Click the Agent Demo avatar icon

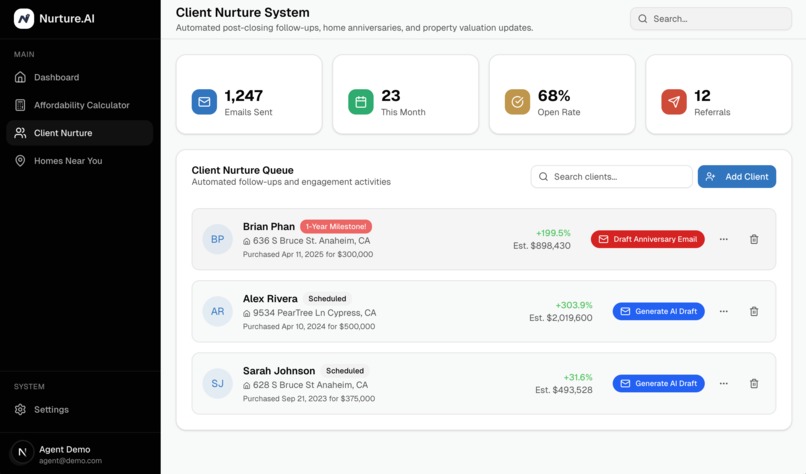22,452
